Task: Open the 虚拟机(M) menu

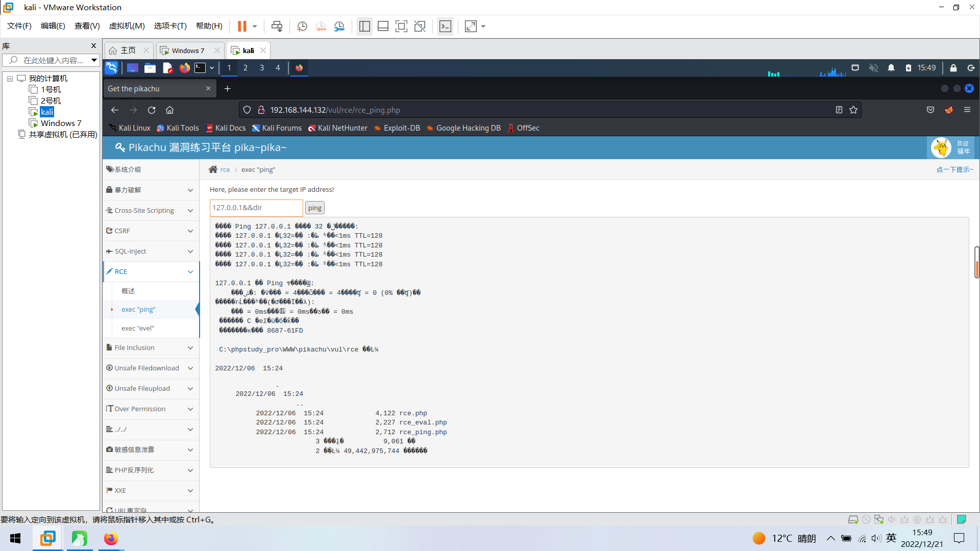Action: pos(127,26)
